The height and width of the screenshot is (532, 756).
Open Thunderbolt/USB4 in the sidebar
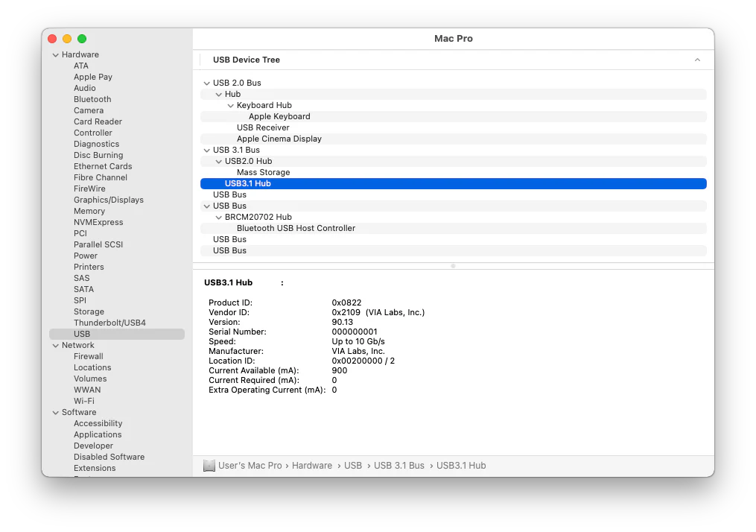click(x=109, y=323)
